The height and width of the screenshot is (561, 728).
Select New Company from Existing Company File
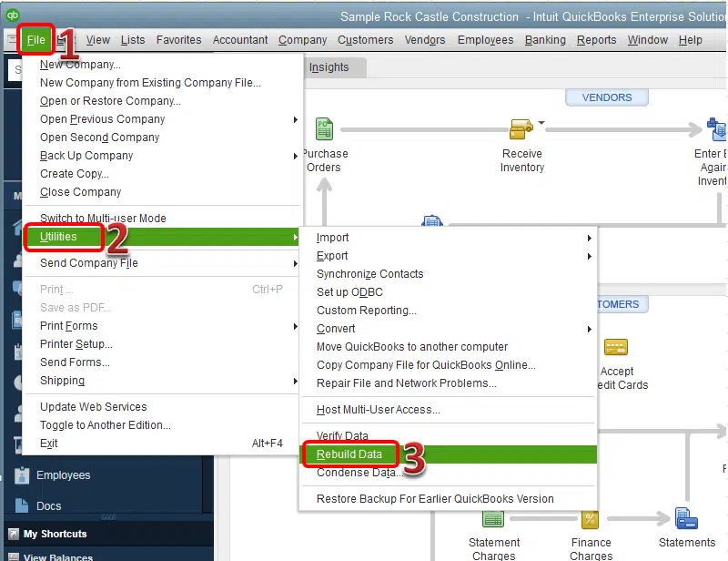point(162,83)
